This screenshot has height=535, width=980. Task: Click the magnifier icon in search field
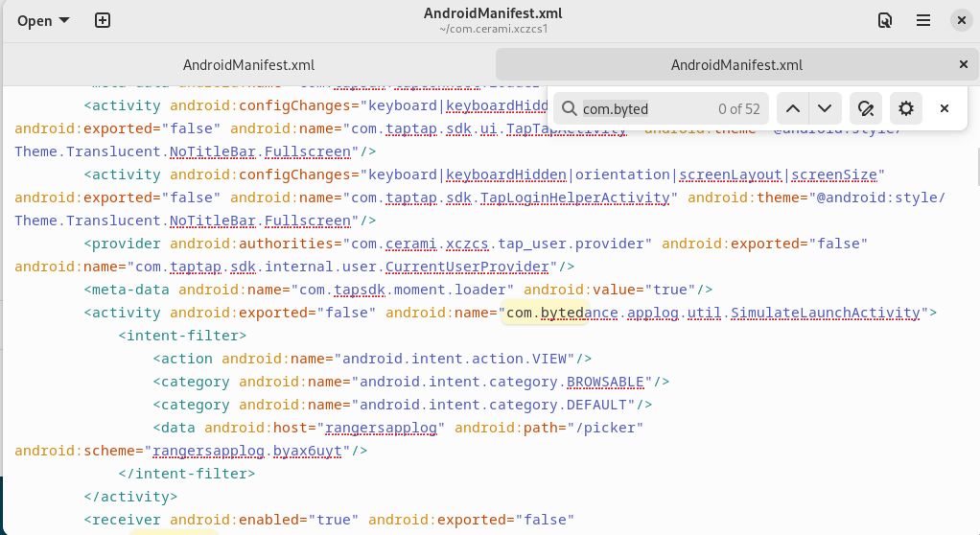click(569, 108)
